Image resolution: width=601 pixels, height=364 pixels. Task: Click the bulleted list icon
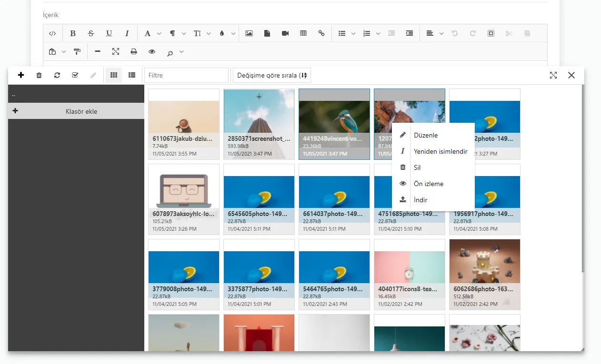(342, 33)
